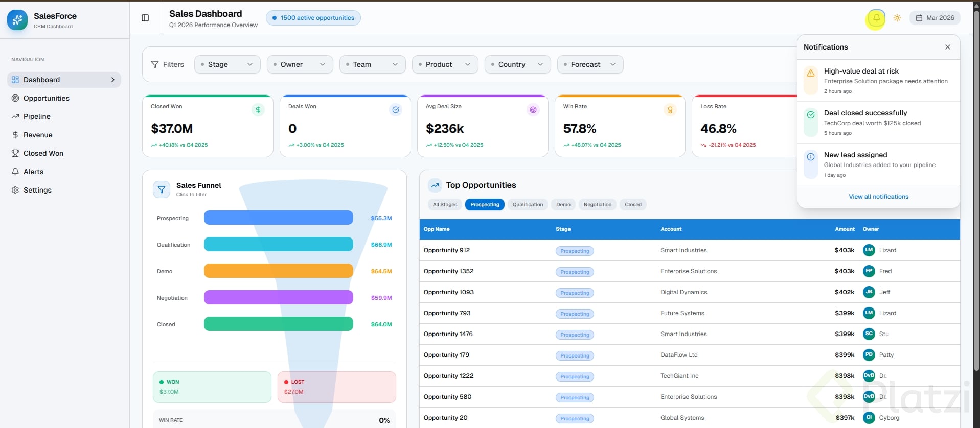Click the blue Prospecting funnel bar
980x428 pixels.
tap(279, 218)
